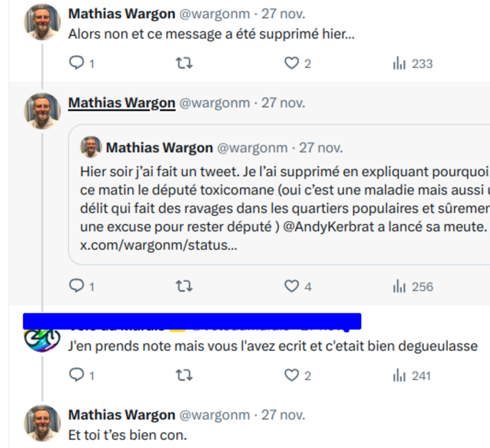The image size is (490, 448).
Task: Open the underlined Mathias Wargon profile name
Action: [122, 103]
